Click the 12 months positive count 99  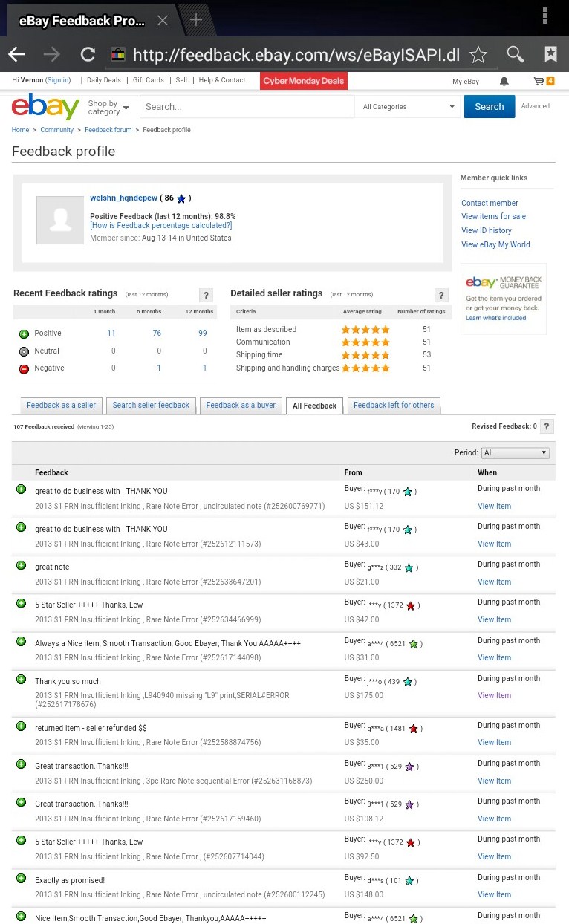[203, 334]
